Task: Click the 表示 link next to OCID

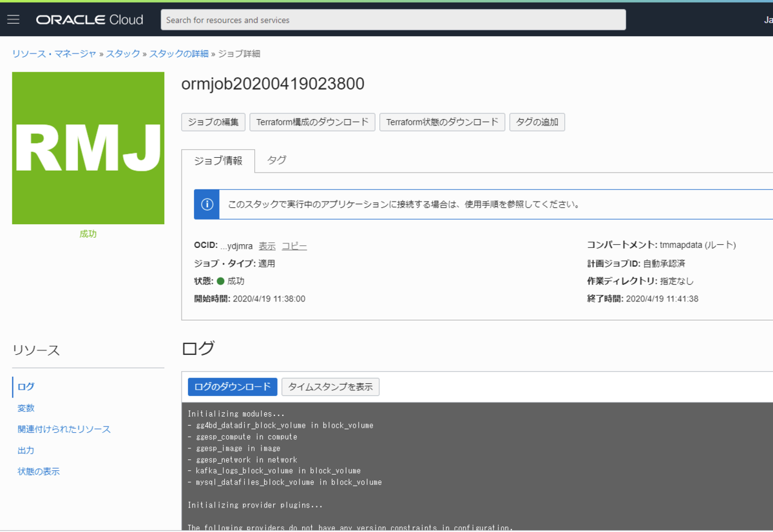Action: 267,246
